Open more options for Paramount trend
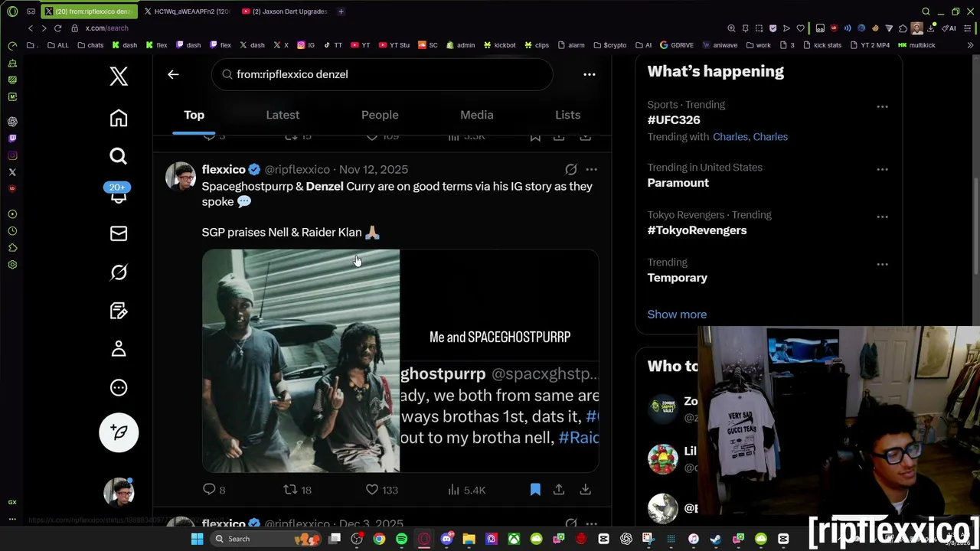 (x=882, y=170)
